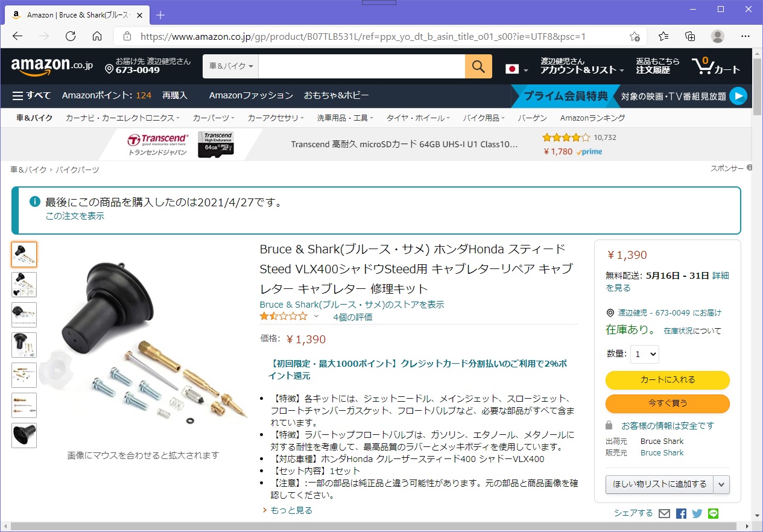
Task: Open the Japan flag language selector
Action: tap(516, 69)
